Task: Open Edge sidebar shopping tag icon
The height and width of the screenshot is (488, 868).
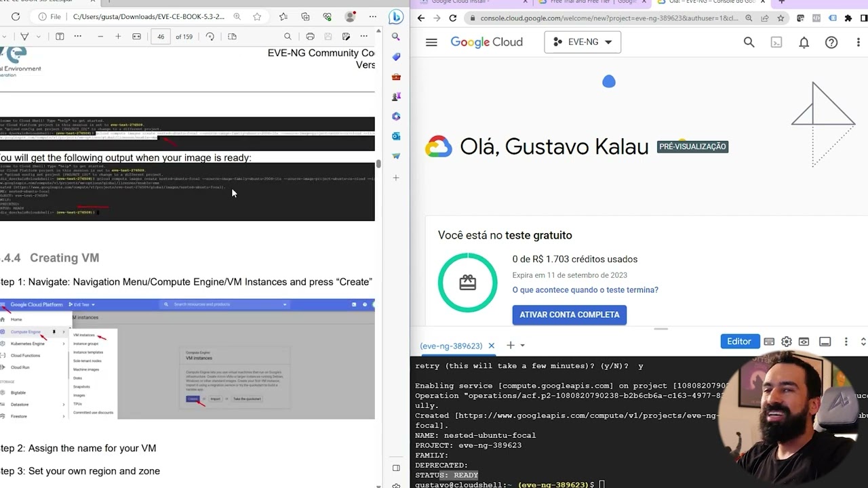Action: pyautogui.click(x=396, y=57)
